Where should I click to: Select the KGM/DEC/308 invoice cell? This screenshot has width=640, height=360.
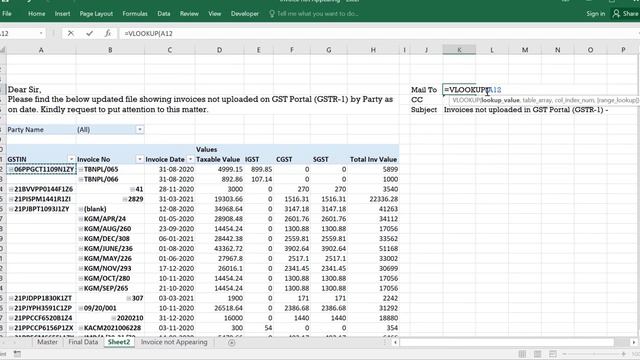pos(110,239)
